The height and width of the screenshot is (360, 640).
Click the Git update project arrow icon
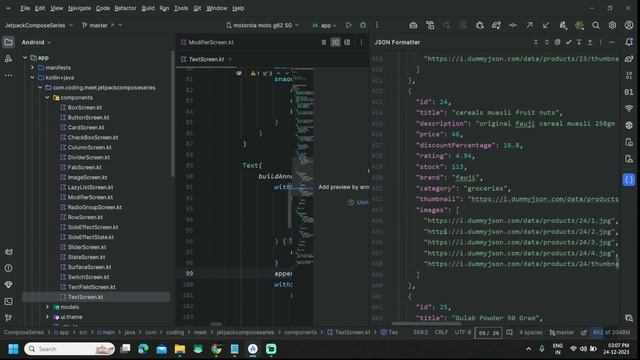546,25
